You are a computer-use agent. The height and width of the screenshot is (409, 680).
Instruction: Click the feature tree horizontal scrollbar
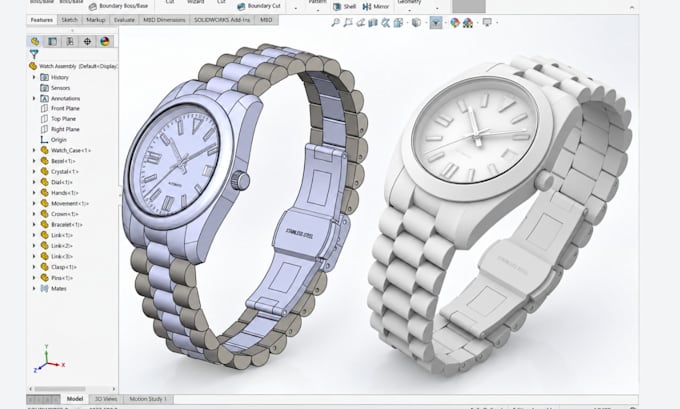point(72,389)
